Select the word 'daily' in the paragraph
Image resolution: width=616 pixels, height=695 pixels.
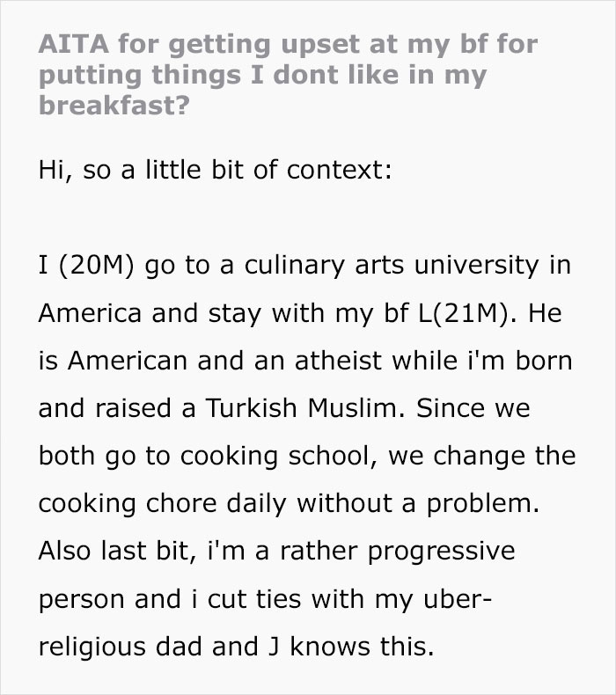pyautogui.click(x=256, y=503)
